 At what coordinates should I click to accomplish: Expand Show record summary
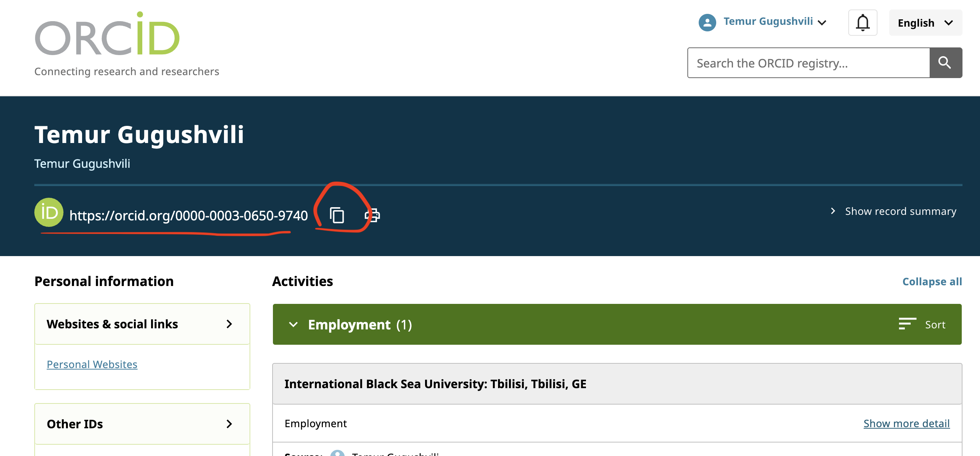(x=893, y=211)
